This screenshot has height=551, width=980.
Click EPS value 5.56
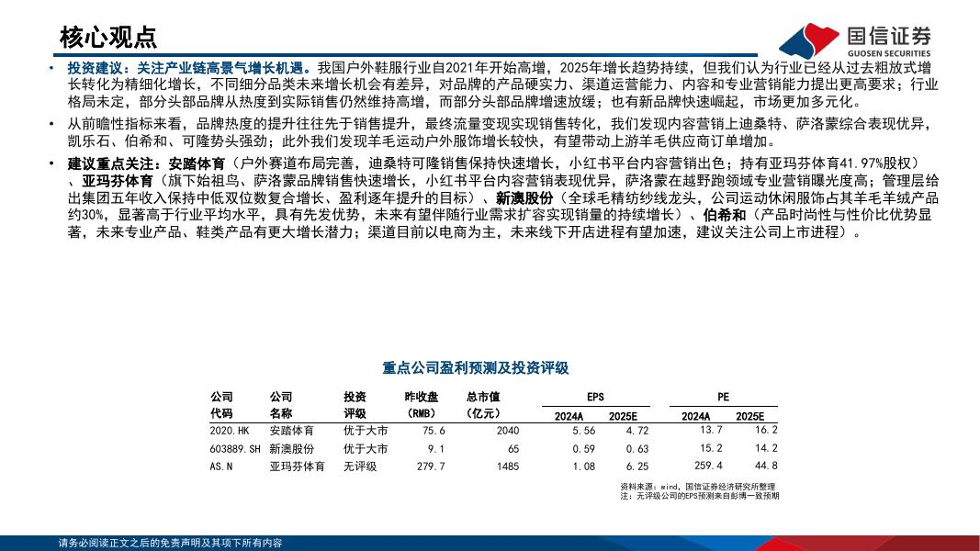[584, 431]
